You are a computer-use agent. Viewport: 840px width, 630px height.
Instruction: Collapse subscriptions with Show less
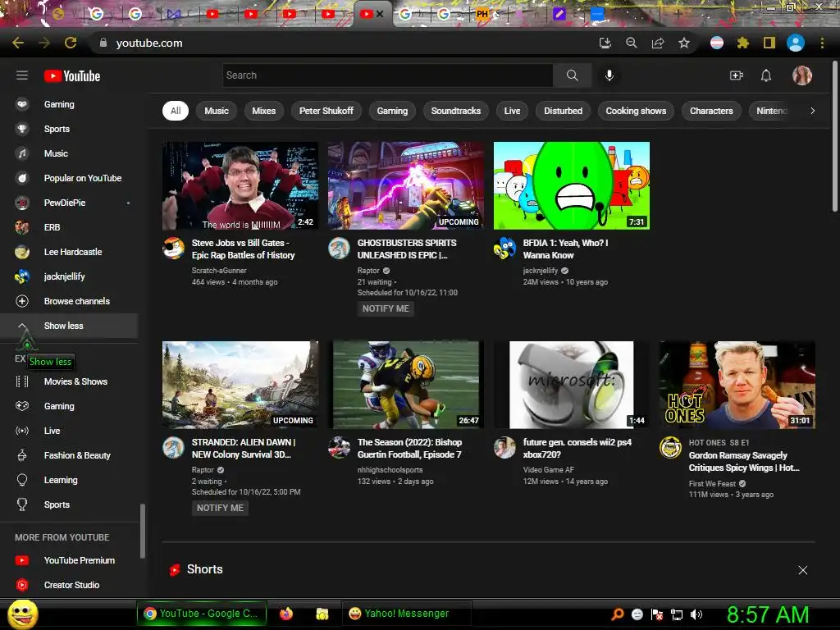pos(69,326)
